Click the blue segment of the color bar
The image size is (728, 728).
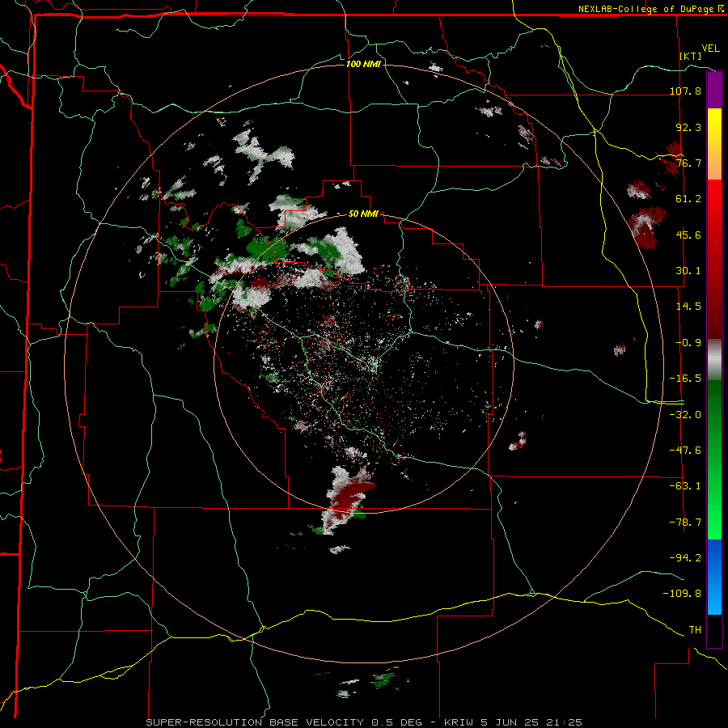tap(714, 577)
